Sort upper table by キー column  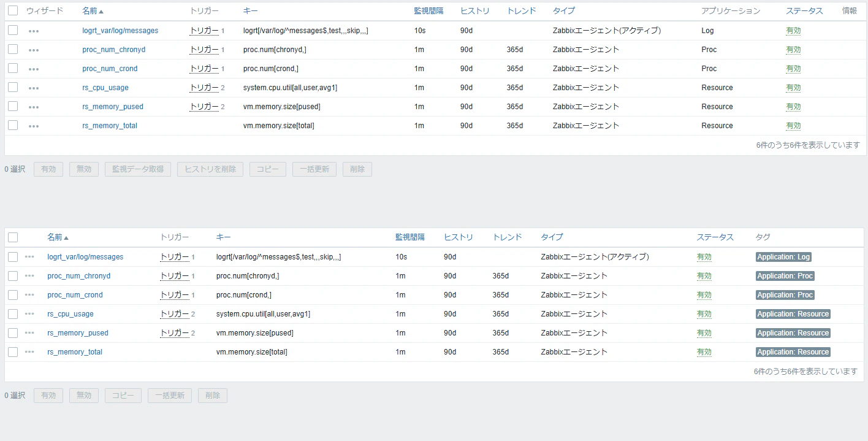pyautogui.click(x=250, y=11)
